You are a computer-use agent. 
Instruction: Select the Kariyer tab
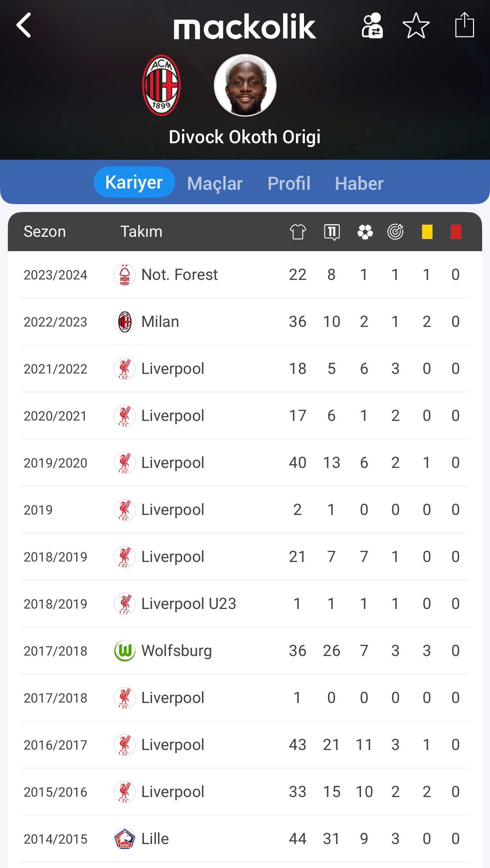134,182
